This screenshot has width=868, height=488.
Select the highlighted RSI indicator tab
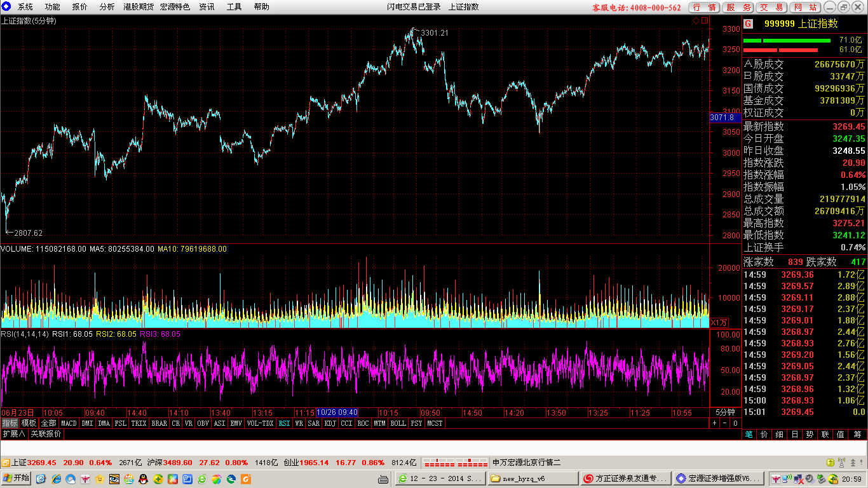tap(284, 423)
